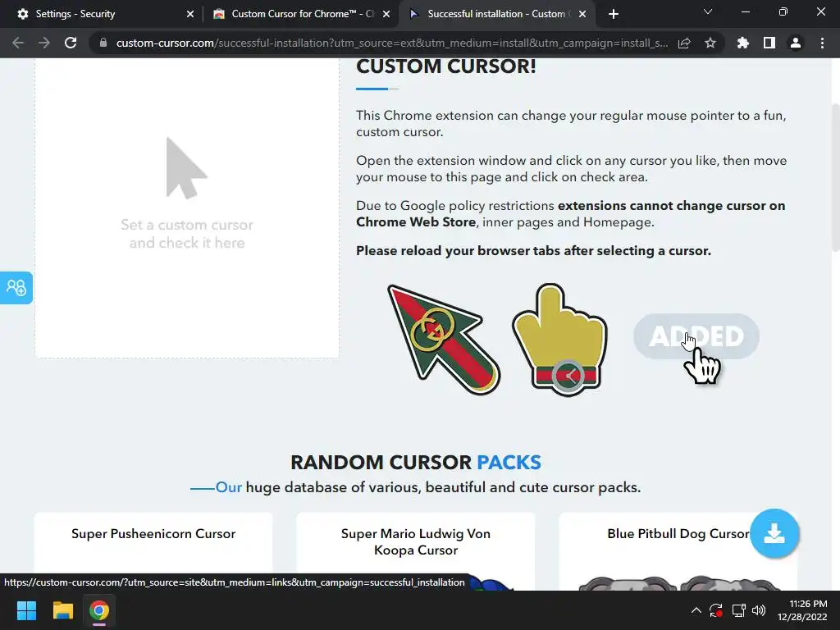840x630 pixels.
Task: Click the address bar URL field
Action: (x=391, y=43)
